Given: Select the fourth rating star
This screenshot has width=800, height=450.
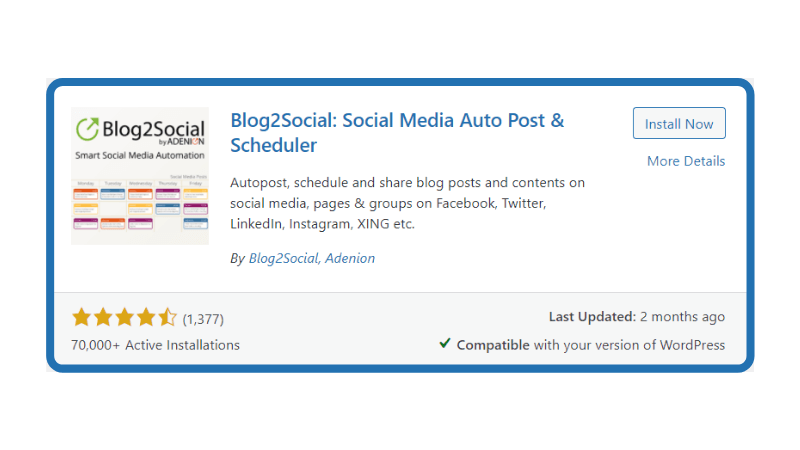Looking at the screenshot, I should point(145,318).
